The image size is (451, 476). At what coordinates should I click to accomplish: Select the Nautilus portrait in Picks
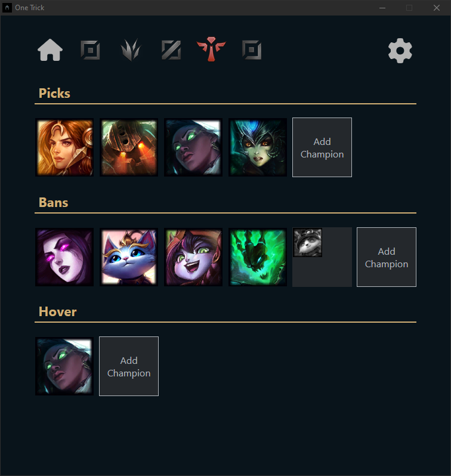point(129,147)
